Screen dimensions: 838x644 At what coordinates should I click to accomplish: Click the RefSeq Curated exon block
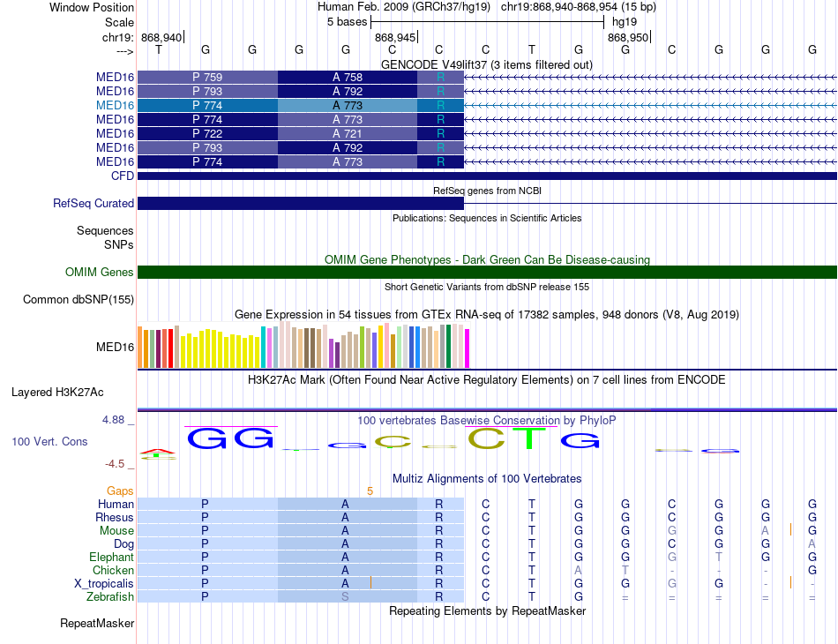tap(301, 203)
